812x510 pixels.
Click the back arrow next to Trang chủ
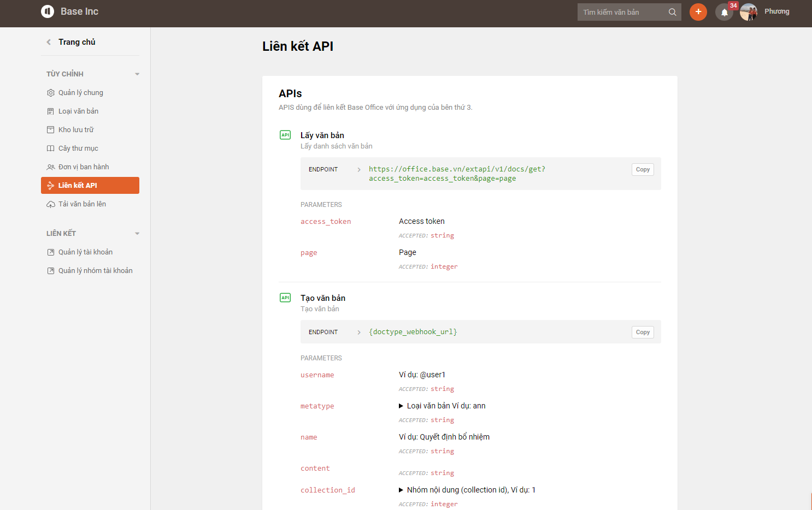coord(49,42)
